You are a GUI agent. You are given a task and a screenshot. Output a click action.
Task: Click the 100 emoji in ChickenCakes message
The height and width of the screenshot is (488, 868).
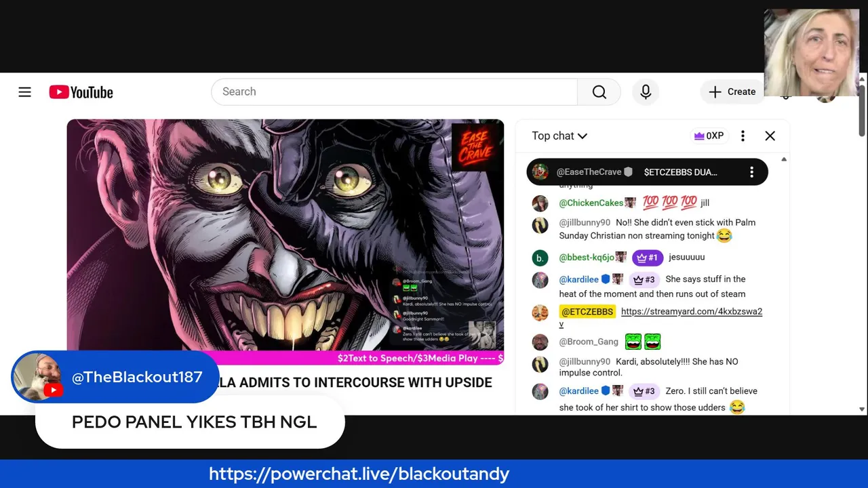(x=669, y=203)
